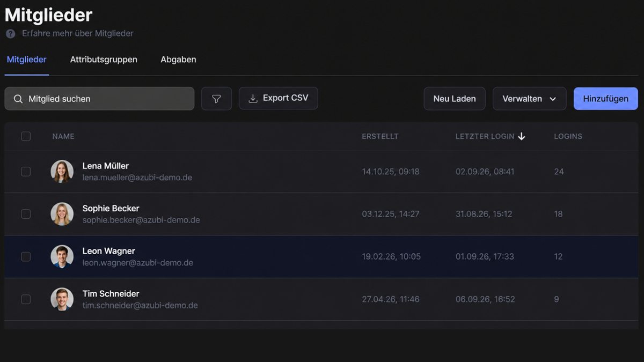Image resolution: width=644 pixels, height=362 pixels.
Task: Sort table by Logins column
Action: tap(568, 136)
